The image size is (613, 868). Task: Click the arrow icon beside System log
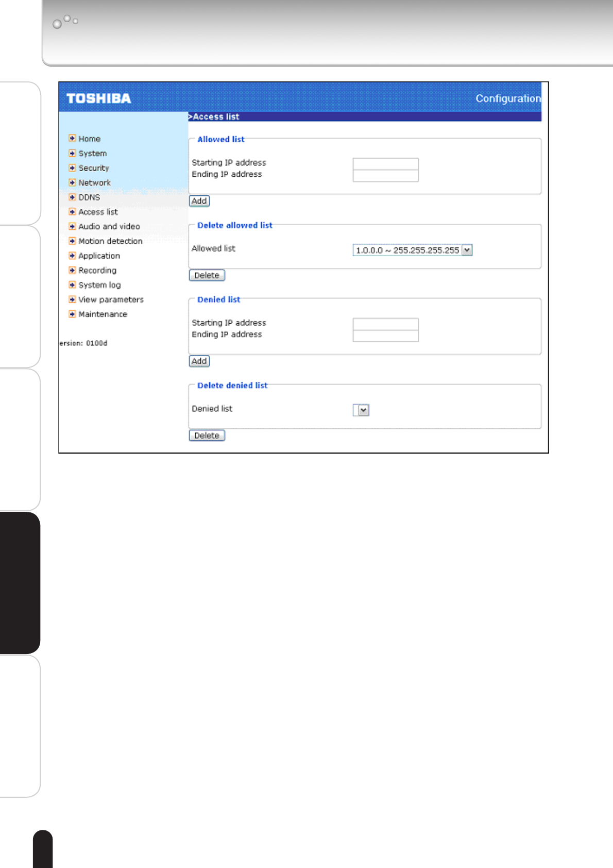coord(72,285)
